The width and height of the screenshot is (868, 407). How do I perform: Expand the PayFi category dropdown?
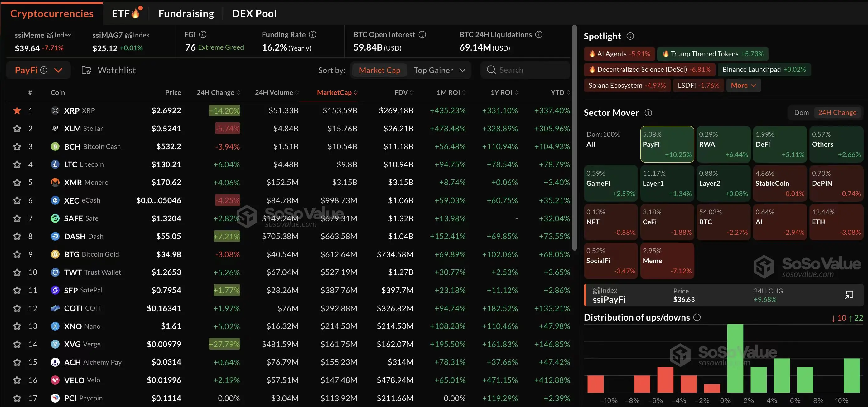(x=59, y=70)
